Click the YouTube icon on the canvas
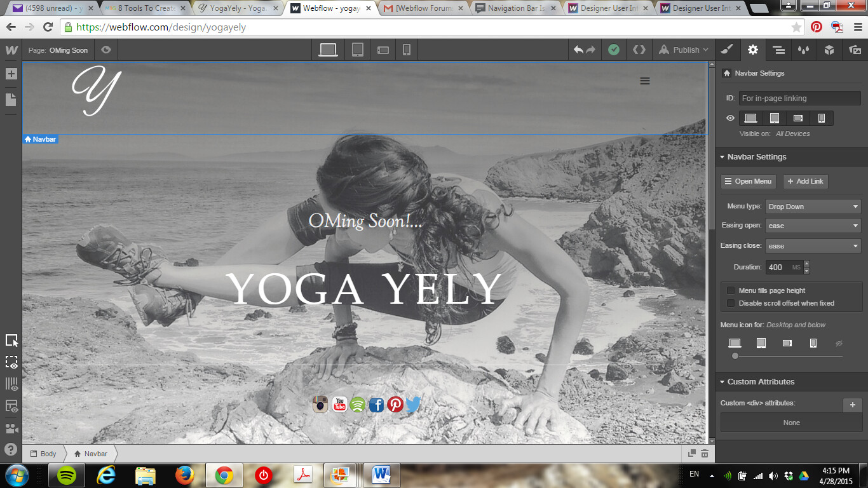This screenshot has width=868, height=488. pos(339,404)
